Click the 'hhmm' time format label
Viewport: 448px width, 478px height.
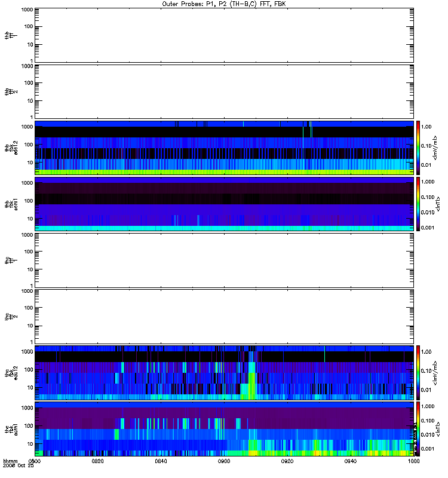click(10, 461)
